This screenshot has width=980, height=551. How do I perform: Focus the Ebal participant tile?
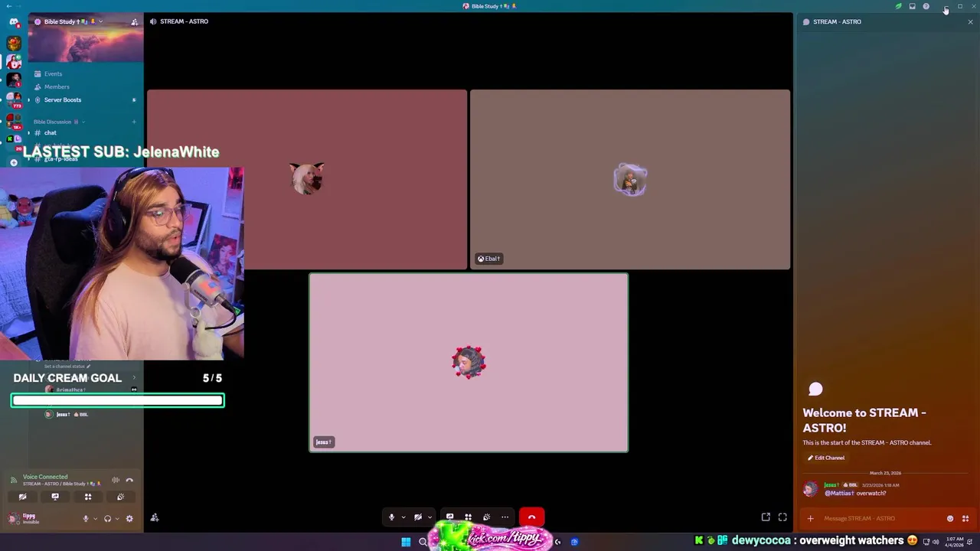(x=630, y=180)
